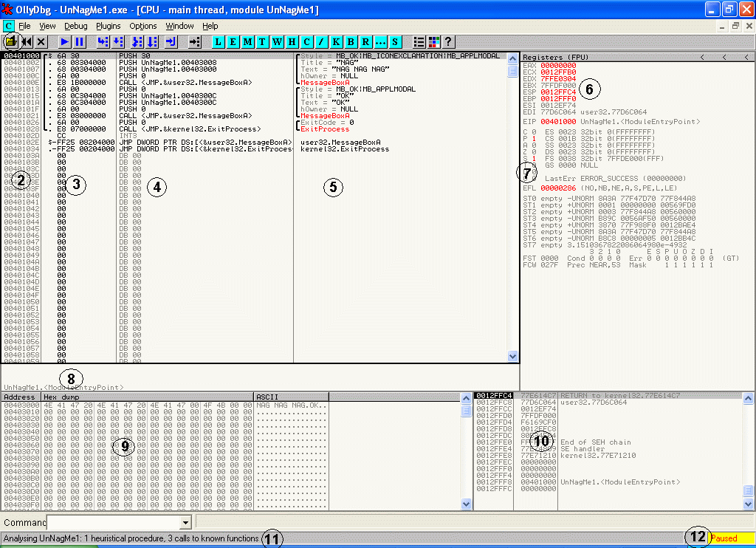The height and width of the screenshot is (548, 756).
Task: Click the EFL value 00000286
Action: tap(558, 188)
